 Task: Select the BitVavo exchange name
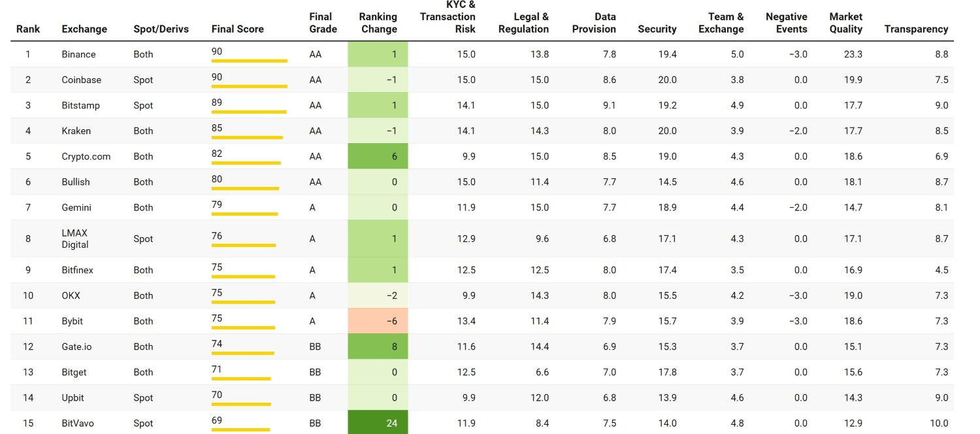[78, 423]
